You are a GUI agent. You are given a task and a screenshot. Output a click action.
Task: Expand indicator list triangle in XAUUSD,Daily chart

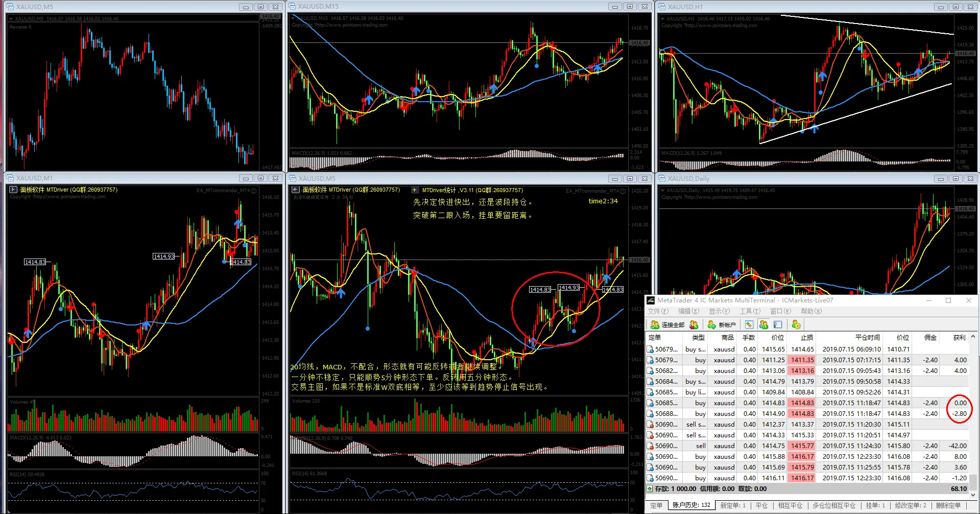point(663,191)
